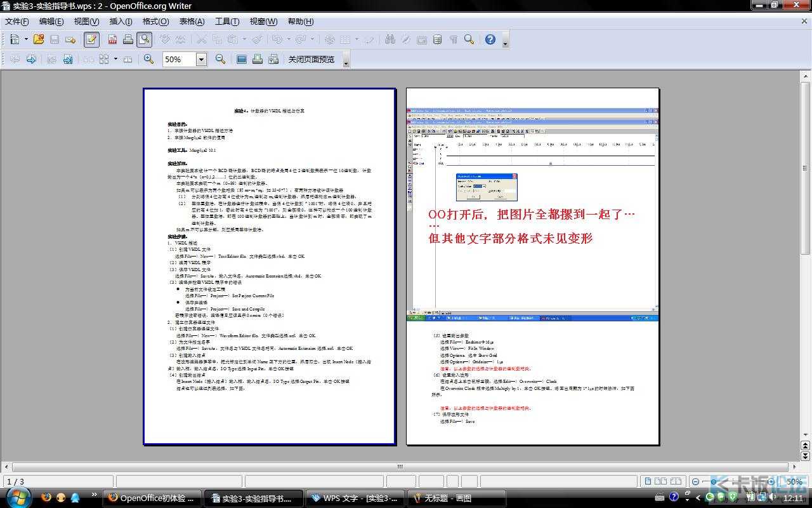This screenshot has width=812, height=508.
Task: Click the Open file folder icon
Action: (39, 39)
